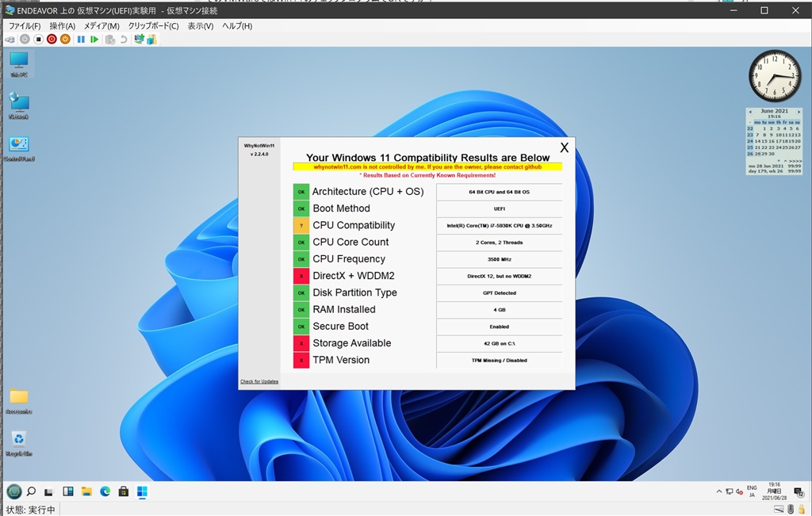Open notification center with badge 12

(799, 491)
